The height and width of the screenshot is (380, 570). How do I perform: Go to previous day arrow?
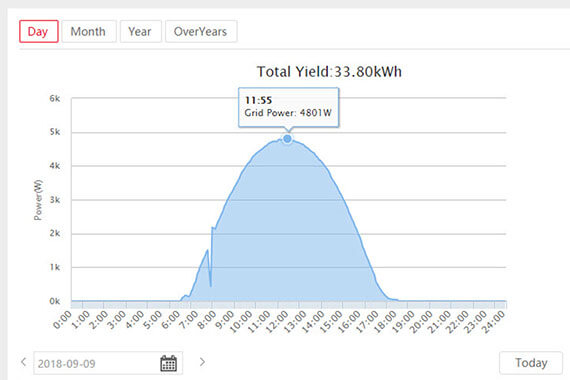click(x=24, y=362)
